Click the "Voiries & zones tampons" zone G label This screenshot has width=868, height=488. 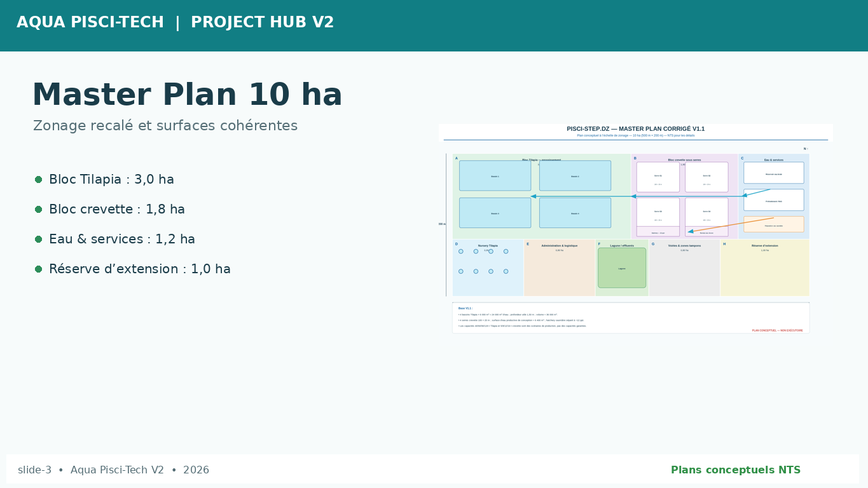tap(684, 245)
